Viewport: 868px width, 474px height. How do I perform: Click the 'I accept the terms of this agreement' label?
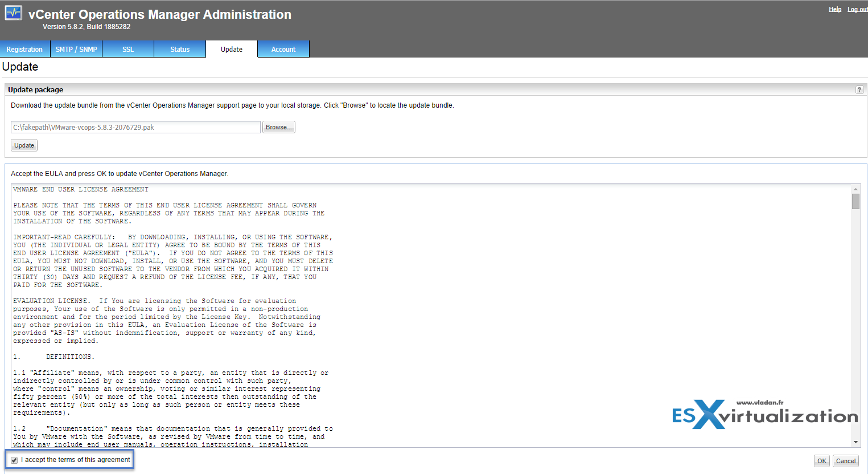pos(76,460)
